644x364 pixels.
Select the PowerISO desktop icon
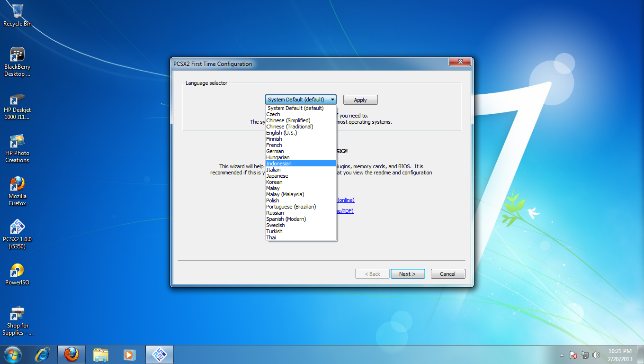18,274
